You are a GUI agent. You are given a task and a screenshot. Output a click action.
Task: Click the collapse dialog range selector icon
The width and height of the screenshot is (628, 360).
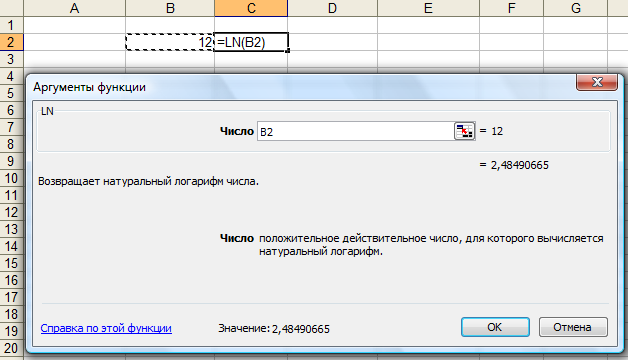click(x=464, y=131)
